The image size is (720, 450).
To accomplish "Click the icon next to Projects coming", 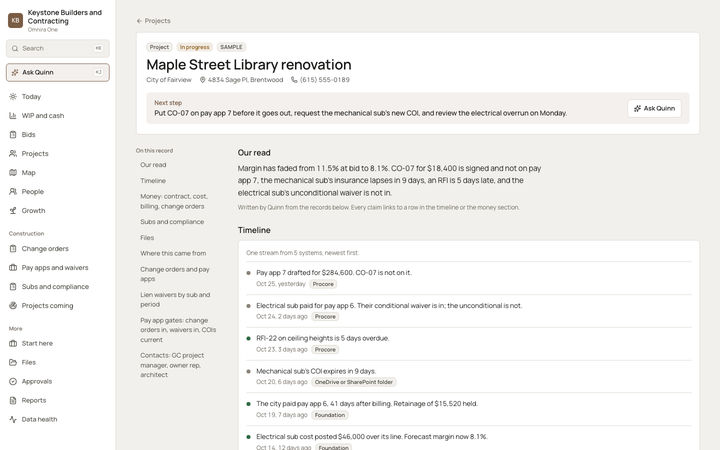I will pyautogui.click(x=13, y=305).
